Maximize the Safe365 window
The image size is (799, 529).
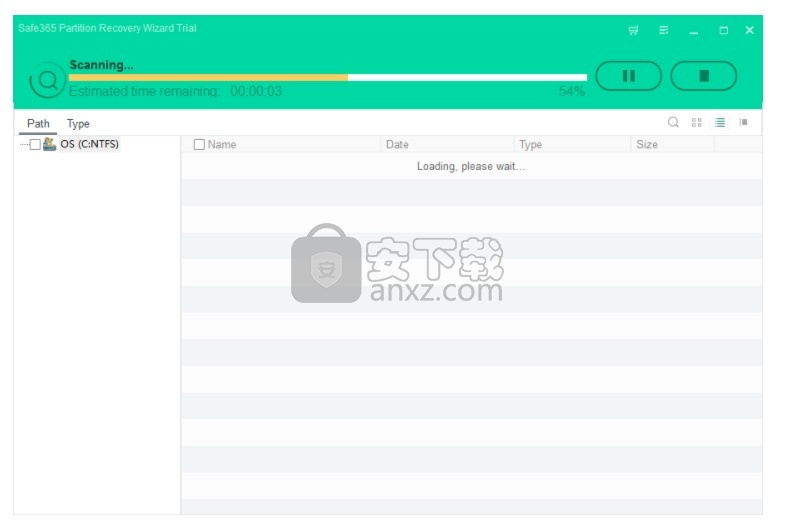(x=723, y=30)
